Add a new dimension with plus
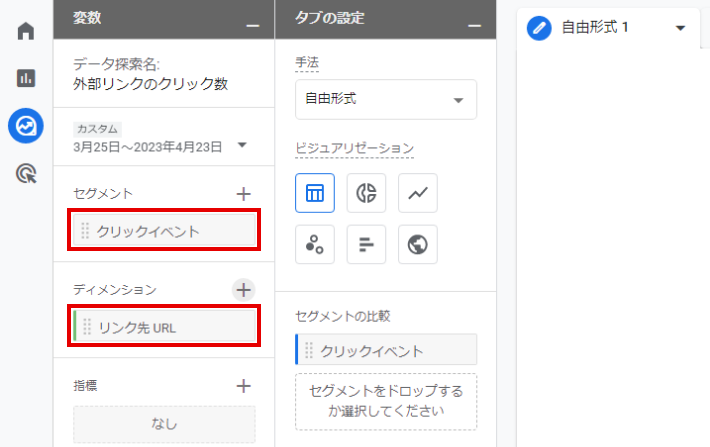Image resolution: width=710 pixels, height=447 pixels. (243, 290)
